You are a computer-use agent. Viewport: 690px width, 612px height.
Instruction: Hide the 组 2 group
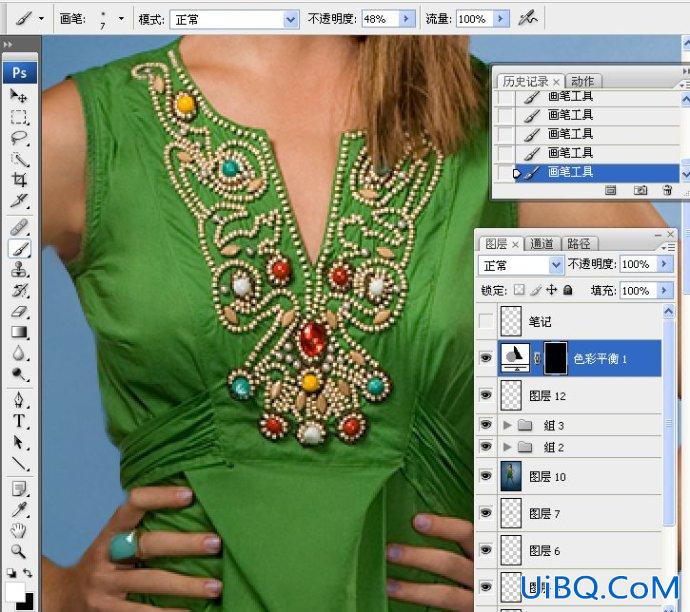(x=486, y=447)
